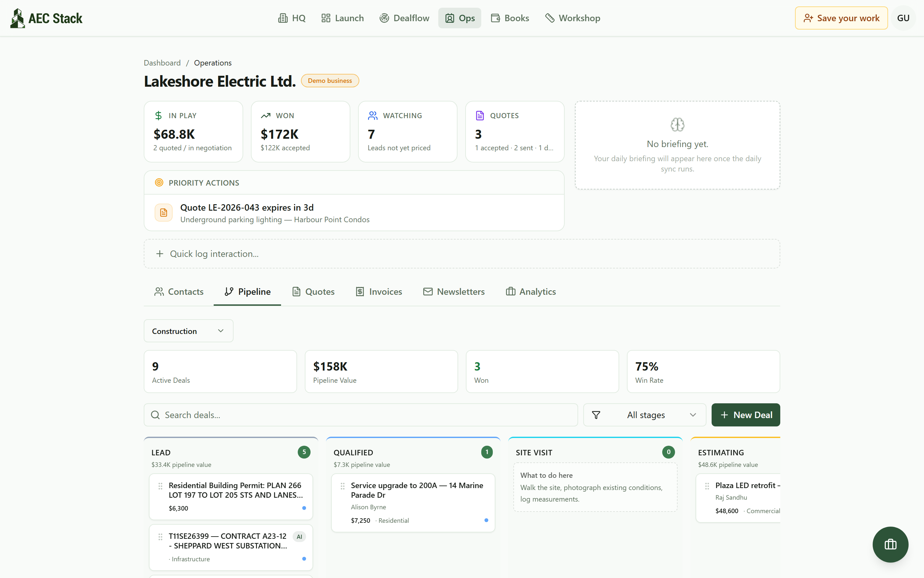
Task: Click the Watching 7 leads stat card
Action: click(408, 132)
